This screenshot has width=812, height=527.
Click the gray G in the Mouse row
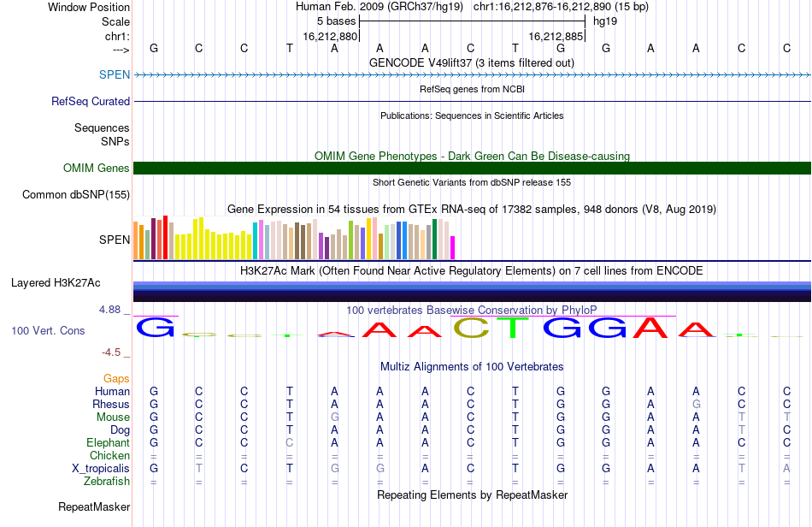tap(334, 417)
